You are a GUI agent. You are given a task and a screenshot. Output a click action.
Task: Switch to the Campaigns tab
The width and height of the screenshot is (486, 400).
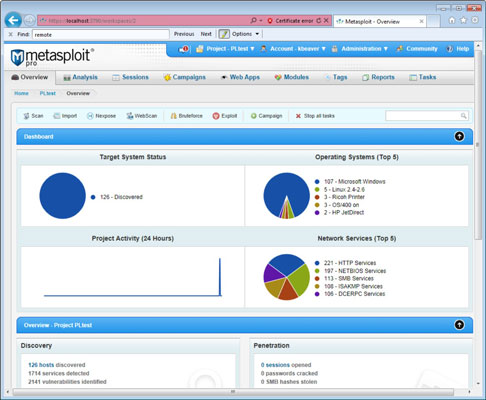tap(185, 77)
